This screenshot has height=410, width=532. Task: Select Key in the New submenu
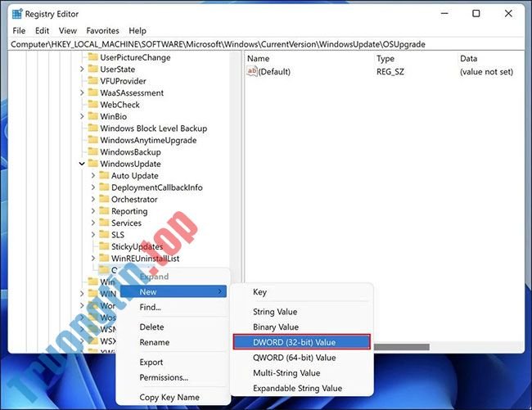(x=302, y=292)
